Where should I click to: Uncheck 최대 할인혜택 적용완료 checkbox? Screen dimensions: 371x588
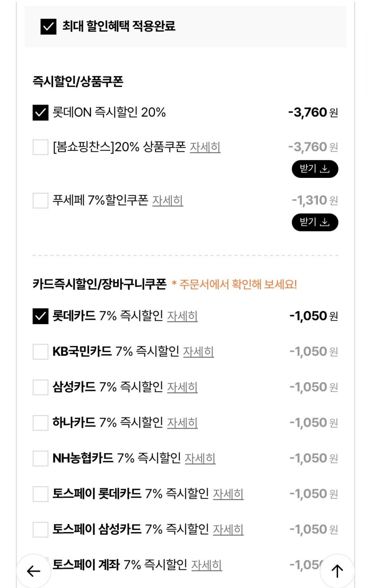pos(49,26)
